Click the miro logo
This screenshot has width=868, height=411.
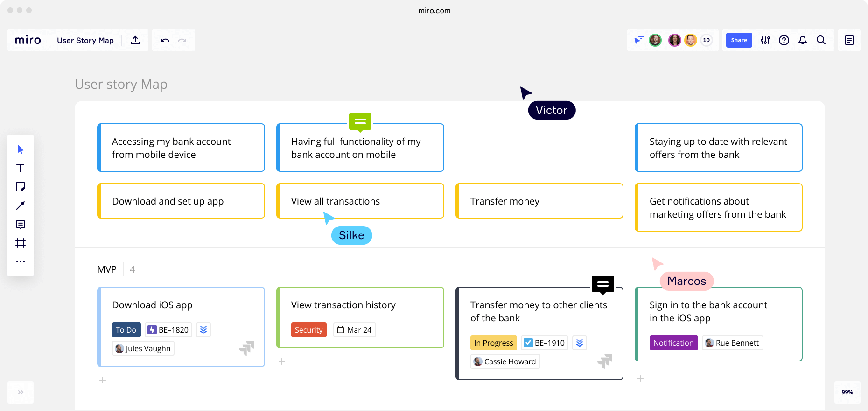[28, 40]
